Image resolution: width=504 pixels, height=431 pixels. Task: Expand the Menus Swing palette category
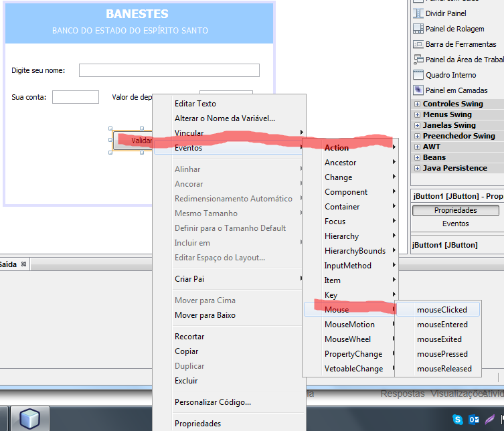(x=417, y=114)
